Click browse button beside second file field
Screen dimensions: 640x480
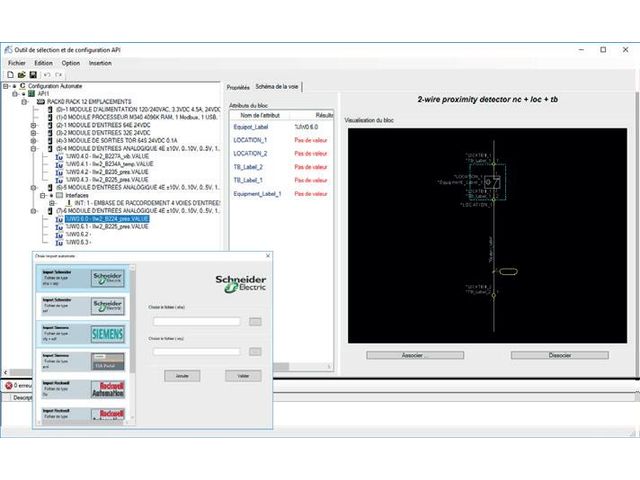click(x=256, y=351)
